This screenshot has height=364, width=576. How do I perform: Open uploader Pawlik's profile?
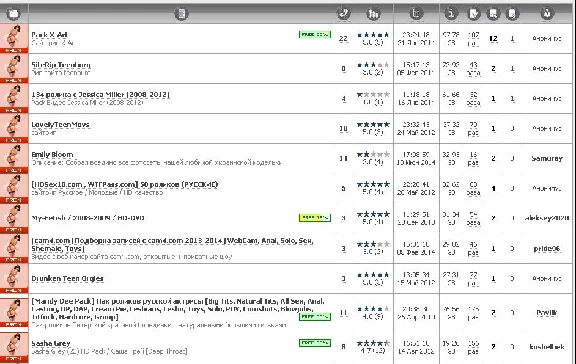(547, 313)
